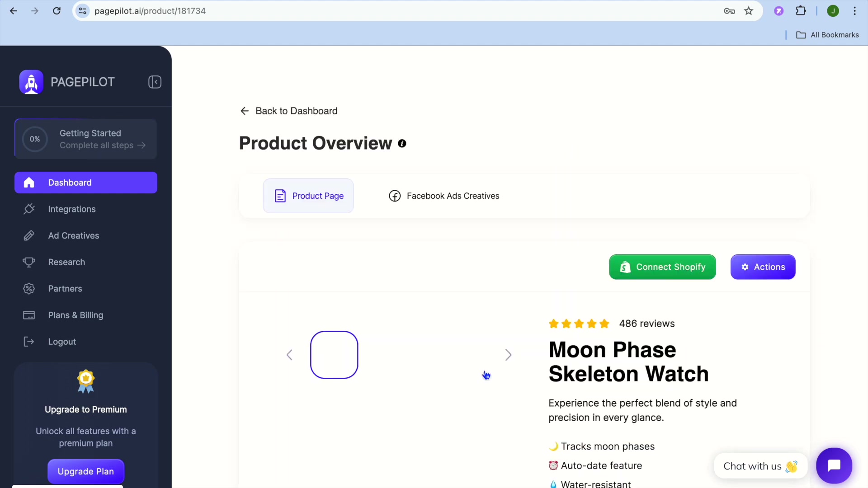The width and height of the screenshot is (868, 488).
Task: Open browser extensions puzzle icon
Action: coord(801,11)
